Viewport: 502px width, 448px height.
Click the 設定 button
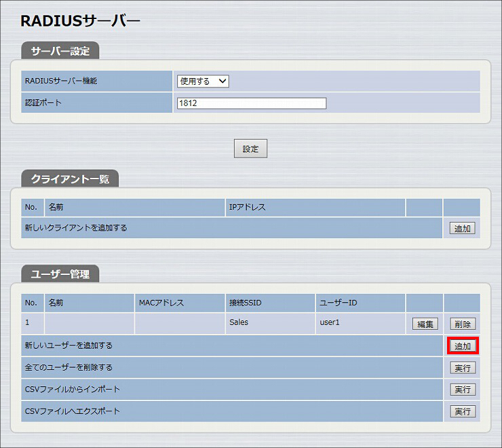(x=250, y=149)
